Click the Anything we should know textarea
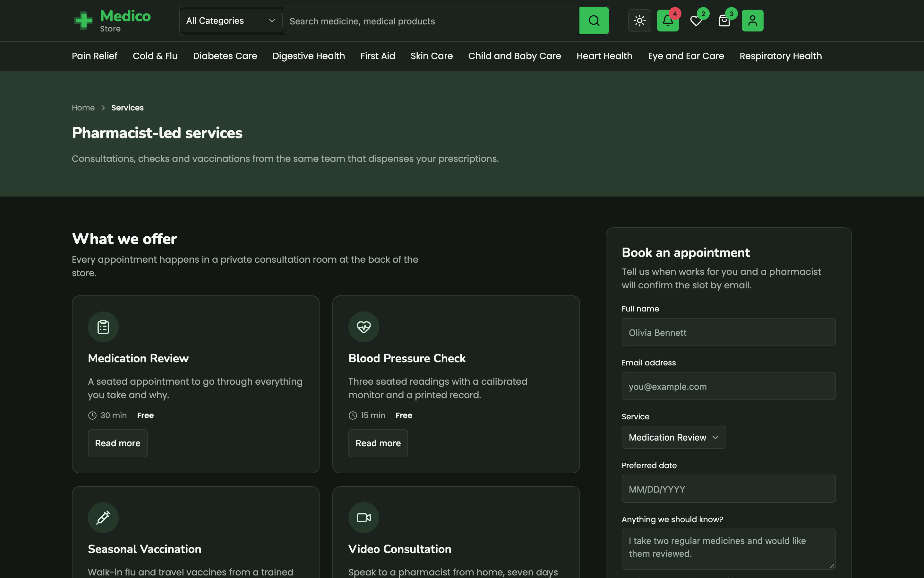The image size is (924, 578). click(729, 549)
